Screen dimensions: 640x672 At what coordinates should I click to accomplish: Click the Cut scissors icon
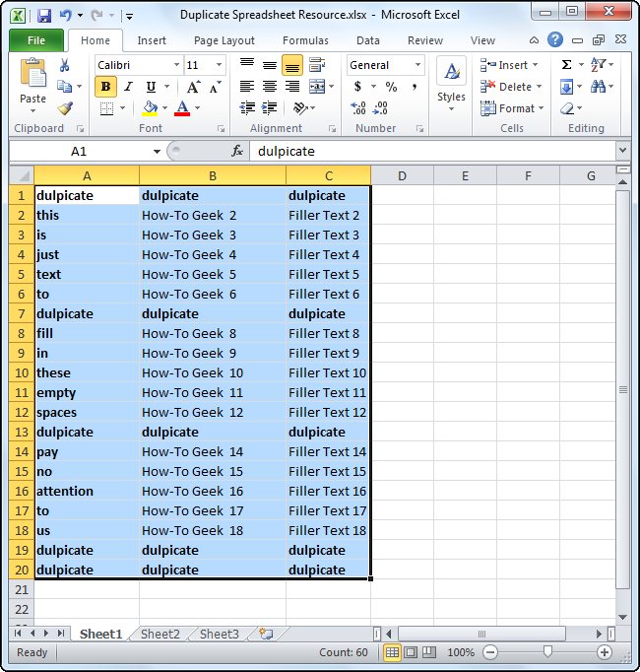click(x=64, y=65)
